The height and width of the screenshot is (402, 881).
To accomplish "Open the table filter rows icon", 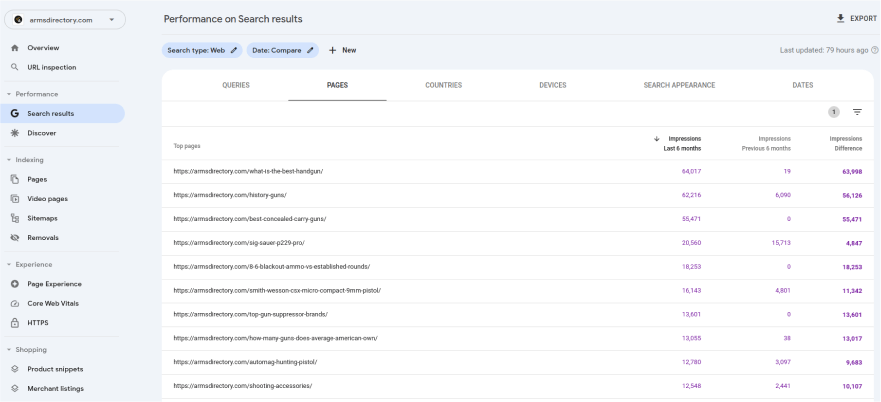I will pyautogui.click(x=857, y=112).
